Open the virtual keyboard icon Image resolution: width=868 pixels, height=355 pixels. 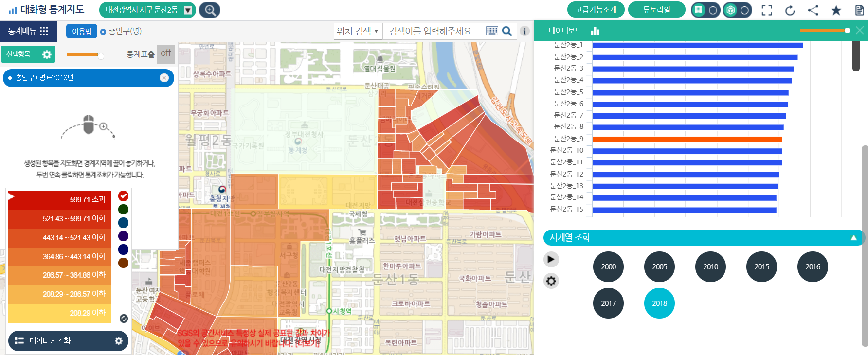tap(492, 31)
